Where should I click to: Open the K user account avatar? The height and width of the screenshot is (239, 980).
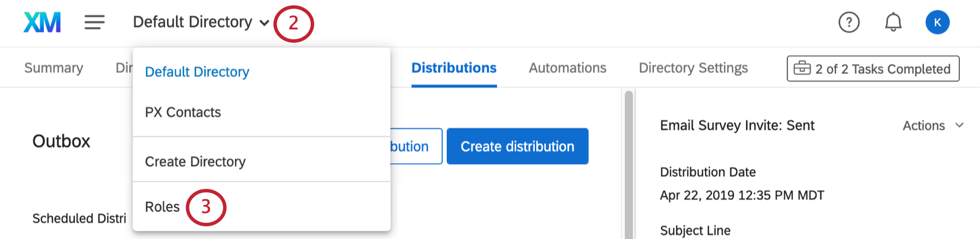[937, 23]
